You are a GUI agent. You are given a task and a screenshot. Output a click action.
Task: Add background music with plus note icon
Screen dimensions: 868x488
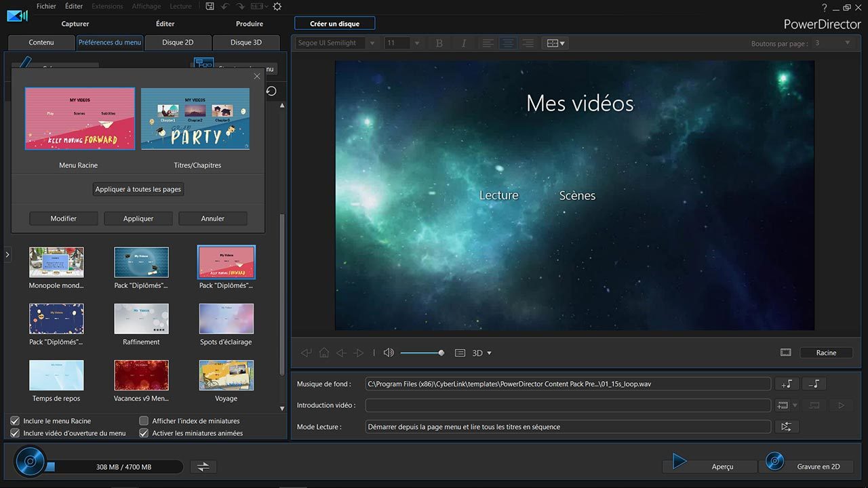(787, 384)
